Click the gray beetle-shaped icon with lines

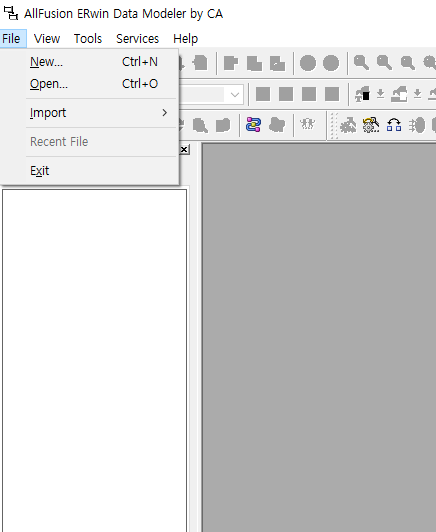coord(417,125)
